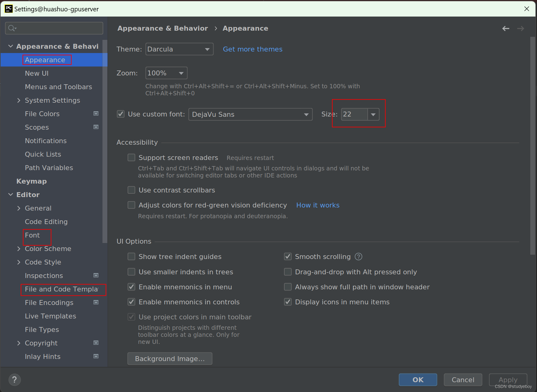Viewport: 537px width, 392px height.
Task: Click the How it works link
Action: tap(318, 205)
